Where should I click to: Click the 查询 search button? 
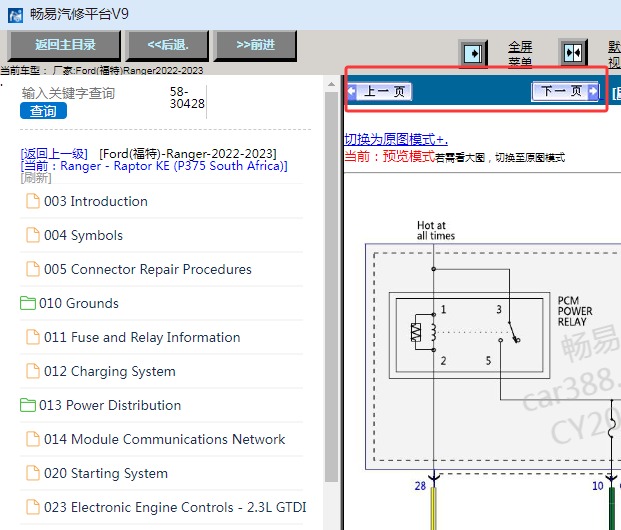pos(44,111)
